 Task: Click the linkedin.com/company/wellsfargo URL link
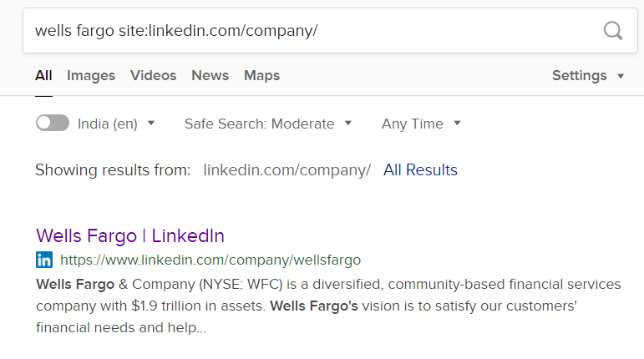pyautogui.click(x=210, y=260)
